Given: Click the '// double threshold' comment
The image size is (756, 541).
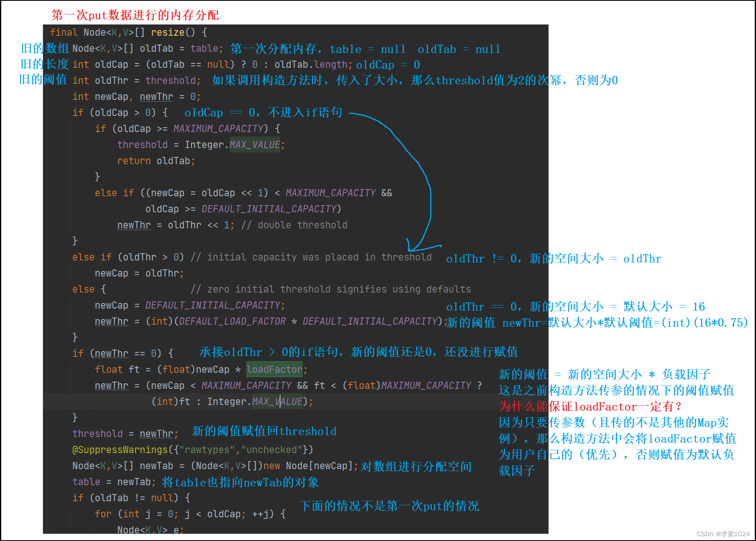Looking at the screenshot, I should (294, 225).
